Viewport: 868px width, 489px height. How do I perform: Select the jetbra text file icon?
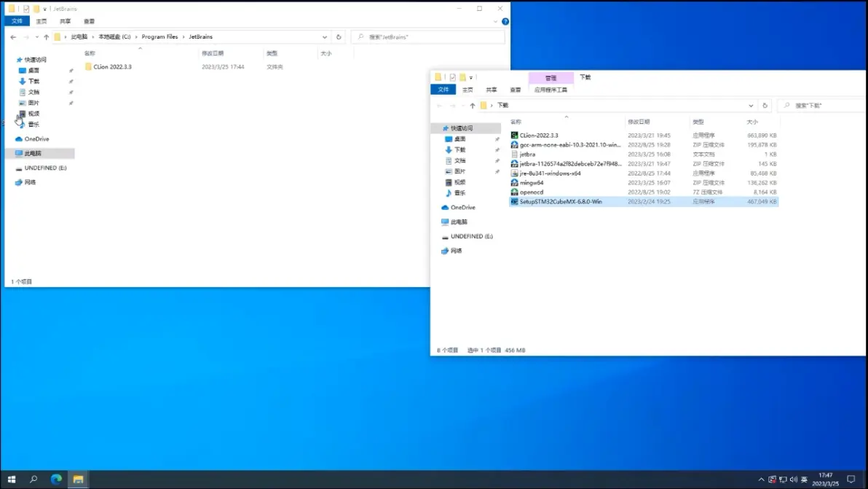pos(514,154)
